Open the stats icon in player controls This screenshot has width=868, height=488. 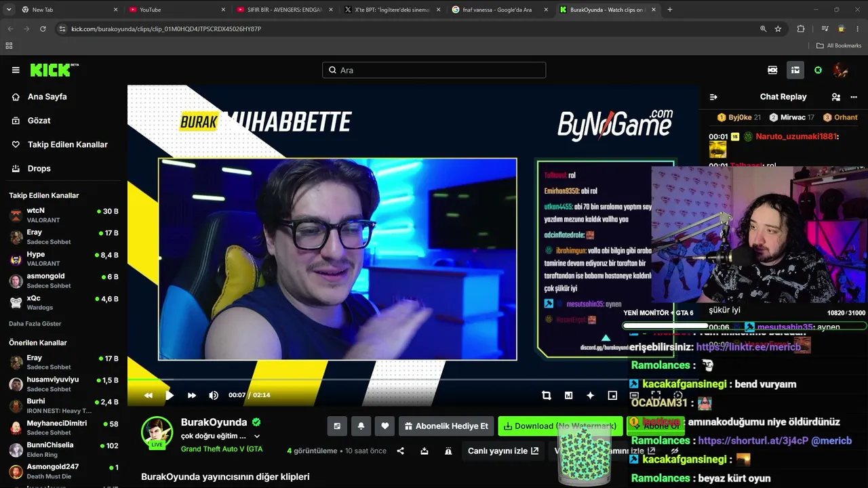pyautogui.click(x=568, y=395)
